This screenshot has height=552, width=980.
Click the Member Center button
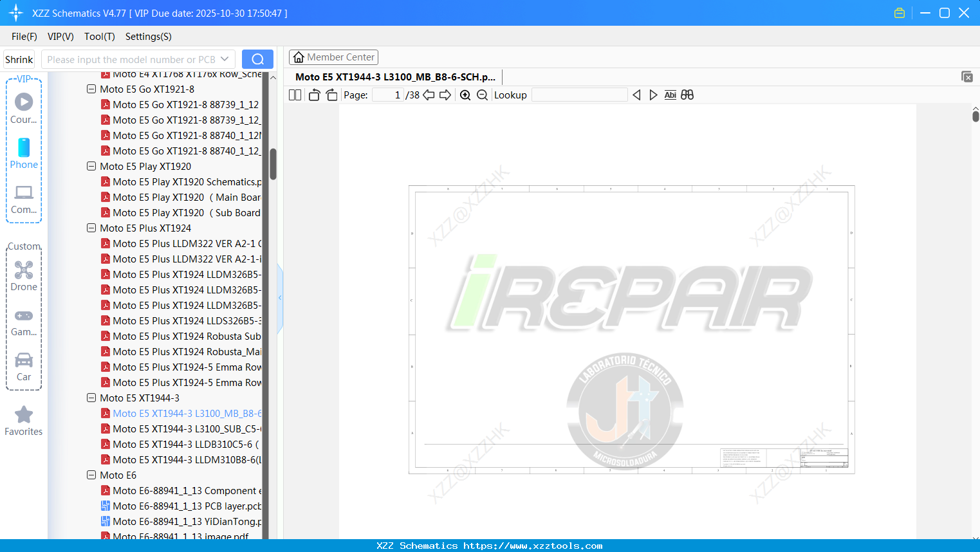pos(333,57)
